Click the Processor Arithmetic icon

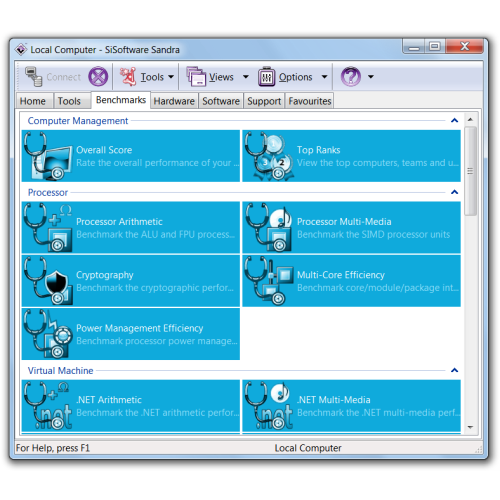click(48, 228)
